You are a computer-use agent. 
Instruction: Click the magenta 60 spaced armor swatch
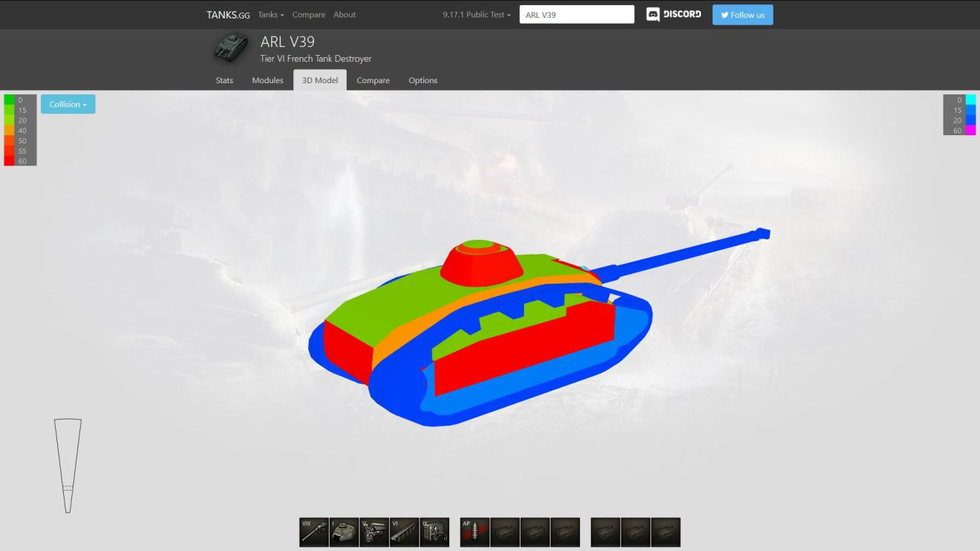(970, 131)
